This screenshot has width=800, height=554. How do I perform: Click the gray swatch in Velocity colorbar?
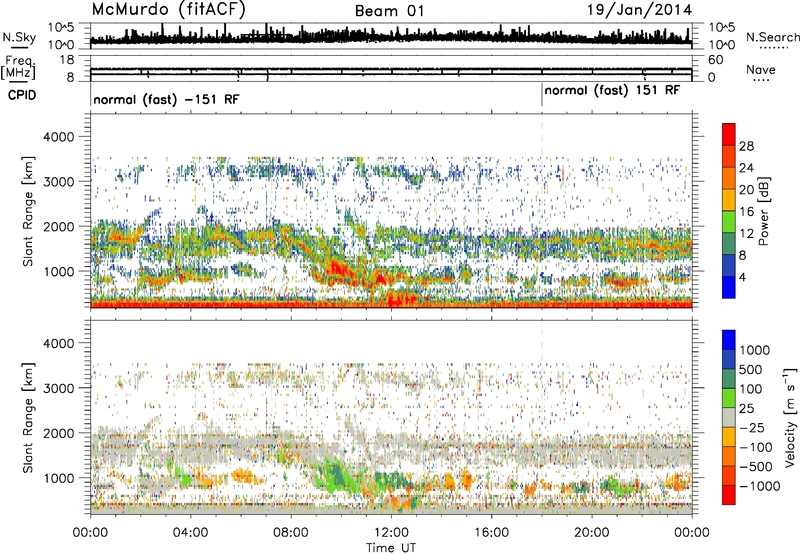(729, 417)
